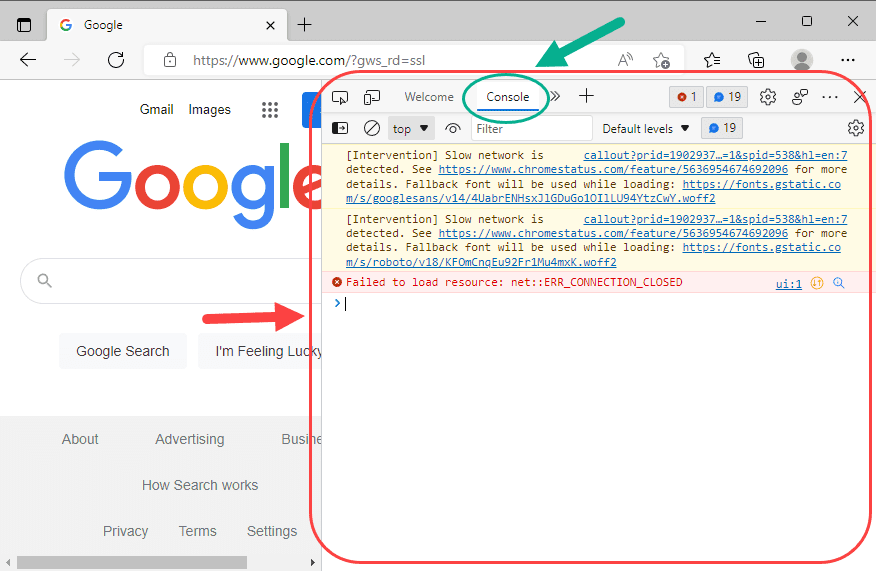876x571 pixels.
Task: Open the Terms footer link
Action: (197, 531)
